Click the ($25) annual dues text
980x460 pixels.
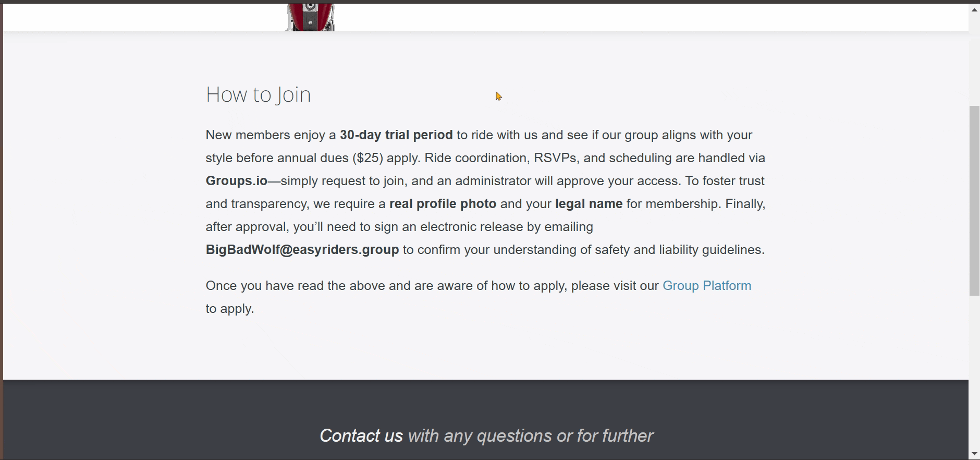(x=367, y=158)
